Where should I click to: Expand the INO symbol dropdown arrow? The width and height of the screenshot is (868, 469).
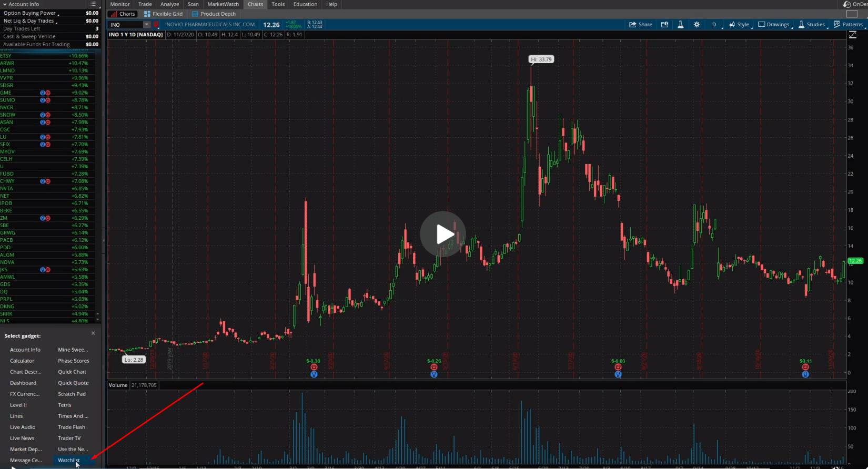pos(147,25)
